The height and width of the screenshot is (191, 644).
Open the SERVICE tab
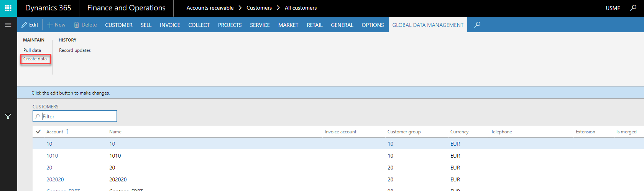(x=260, y=25)
